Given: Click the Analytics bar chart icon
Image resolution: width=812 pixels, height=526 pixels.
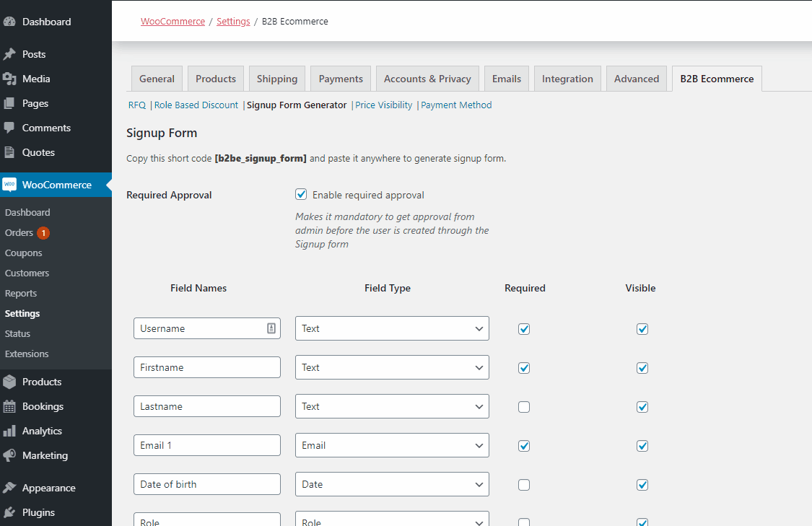Looking at the screenshot, I should click(9, 431).
